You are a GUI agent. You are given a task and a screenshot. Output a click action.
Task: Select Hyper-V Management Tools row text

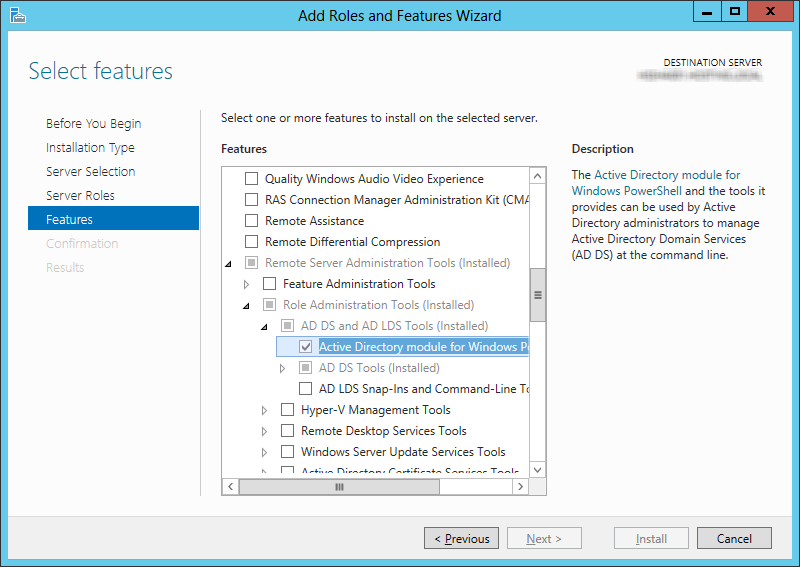[376, 410]
